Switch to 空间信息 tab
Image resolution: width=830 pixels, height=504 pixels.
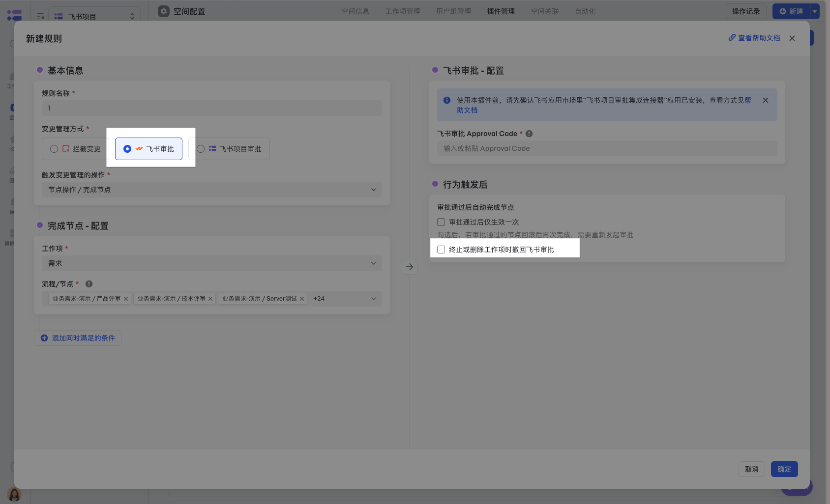coord(356,11)
